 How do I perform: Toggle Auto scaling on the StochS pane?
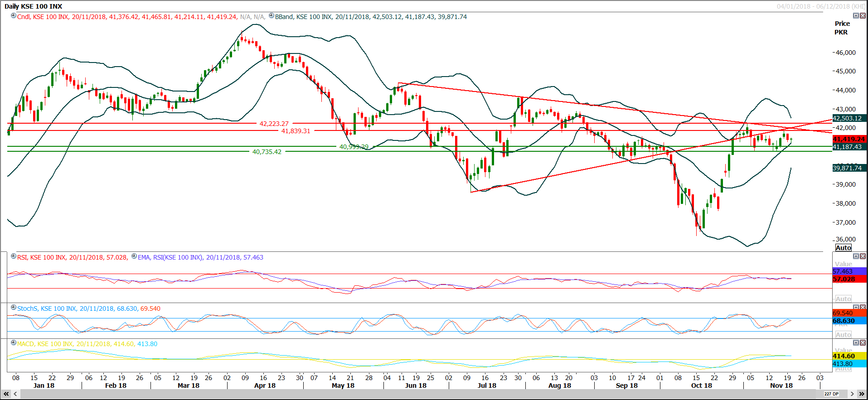843,335
